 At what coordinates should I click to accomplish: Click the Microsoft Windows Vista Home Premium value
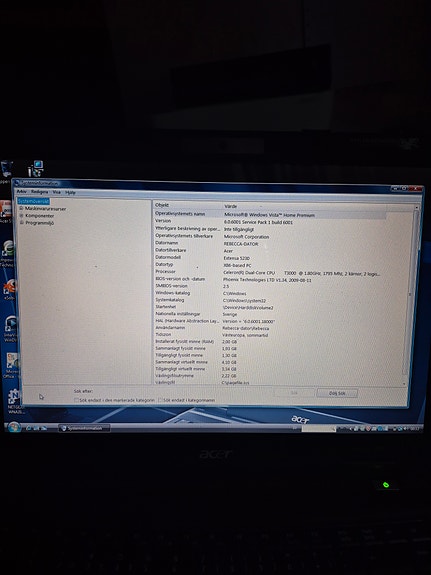270,215
